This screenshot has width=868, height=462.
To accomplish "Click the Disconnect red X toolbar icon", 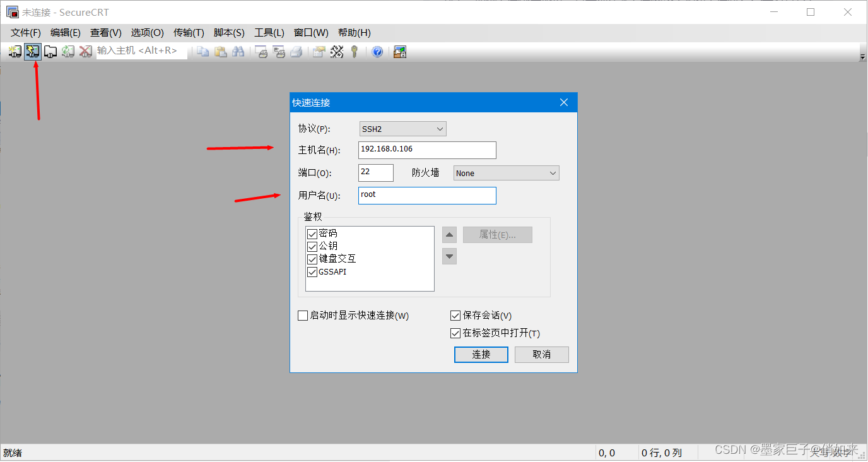I will 86,52.
